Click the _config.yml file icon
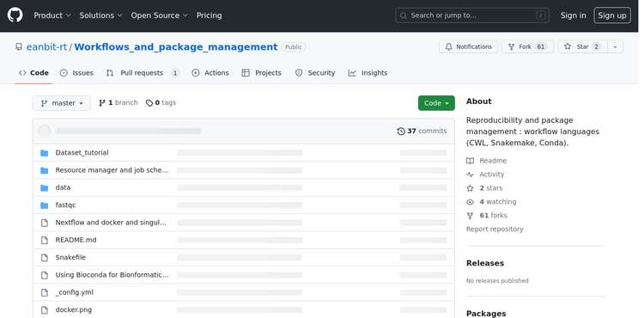 45,292
